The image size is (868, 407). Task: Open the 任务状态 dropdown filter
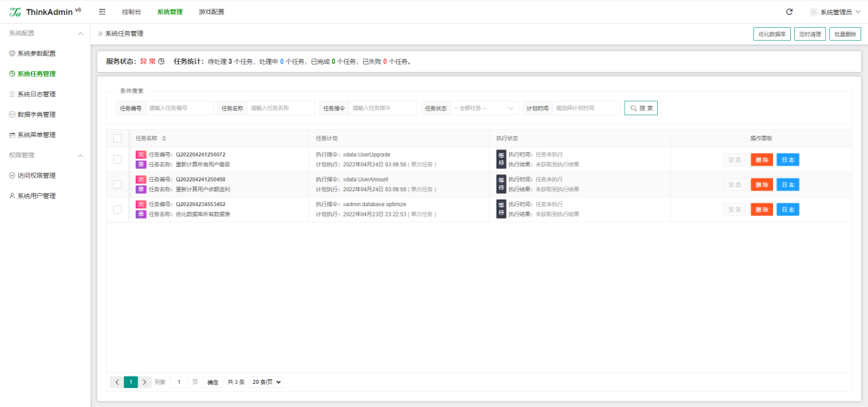coord(484,108)
